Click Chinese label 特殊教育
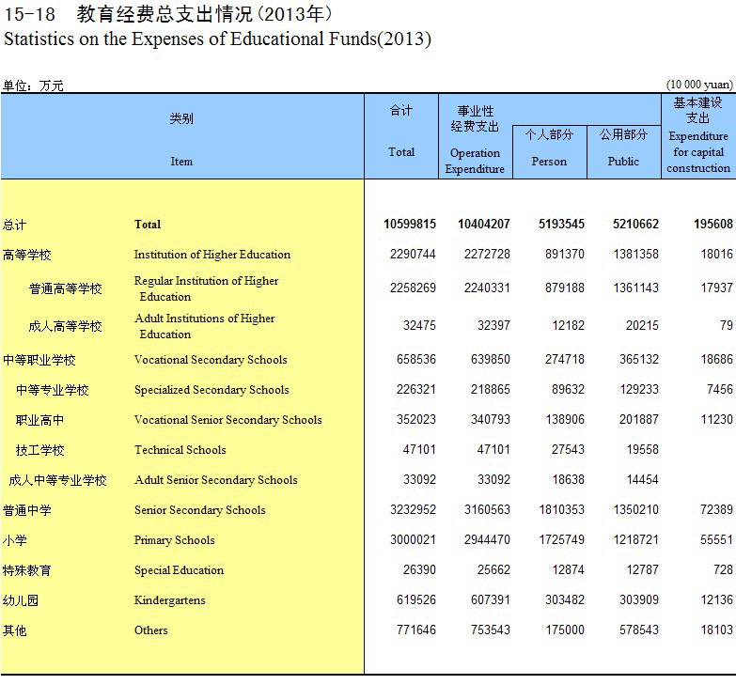 26,570
